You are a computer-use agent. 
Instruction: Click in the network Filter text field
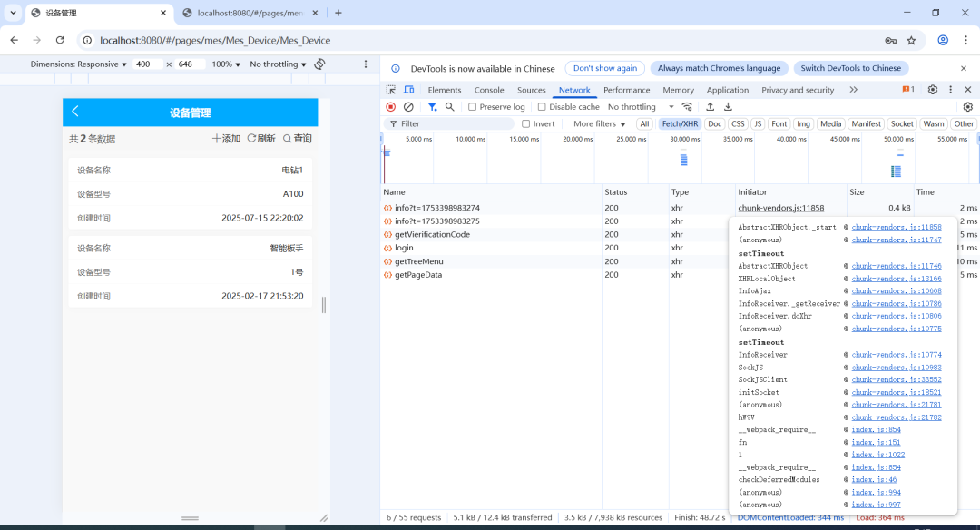coord(454,123)
